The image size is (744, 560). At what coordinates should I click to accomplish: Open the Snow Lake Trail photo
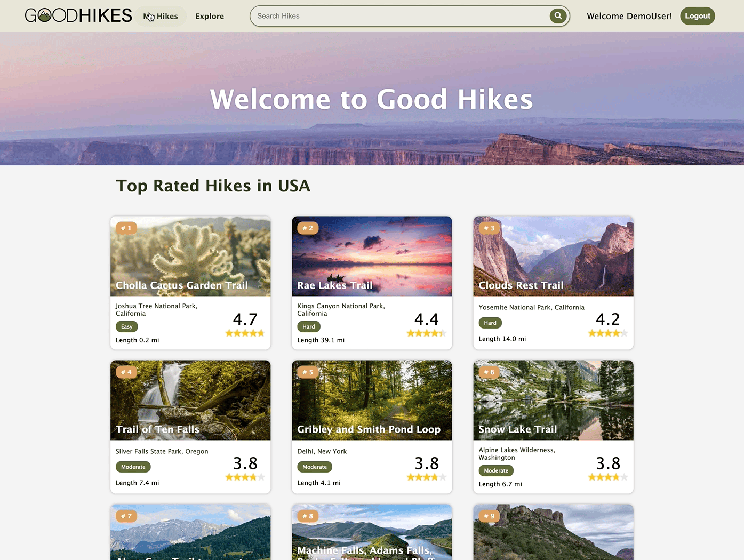(x=553, y=400)
